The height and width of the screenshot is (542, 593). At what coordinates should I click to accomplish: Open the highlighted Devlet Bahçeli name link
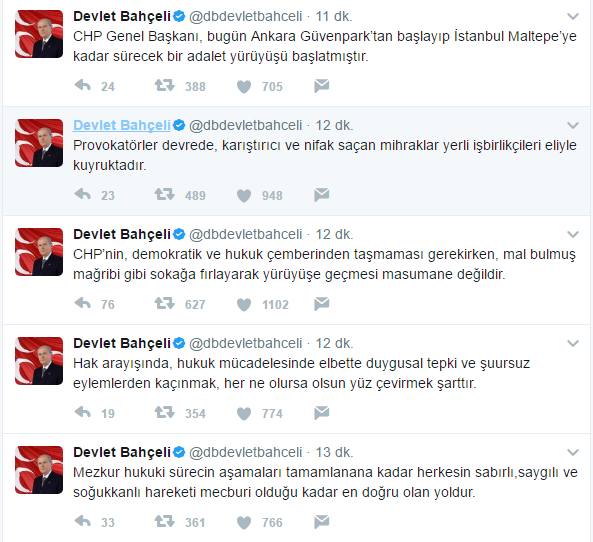(122, 126)
